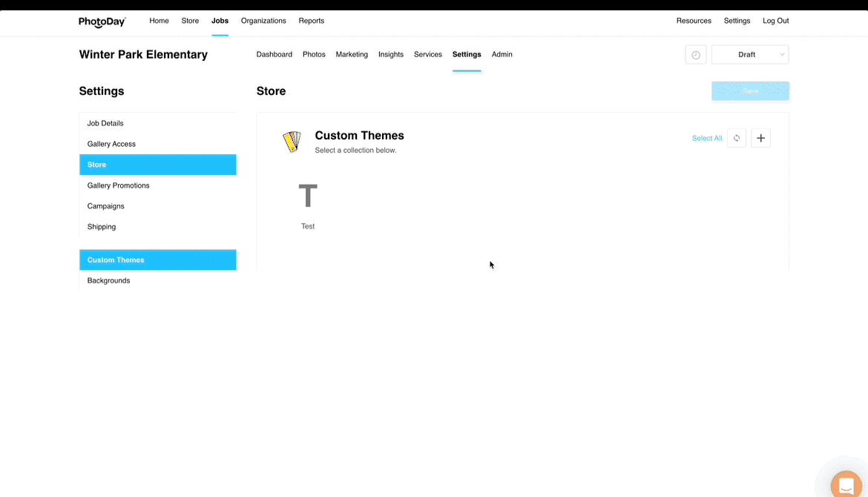Switch to the Marketing tab

point(352,55)
